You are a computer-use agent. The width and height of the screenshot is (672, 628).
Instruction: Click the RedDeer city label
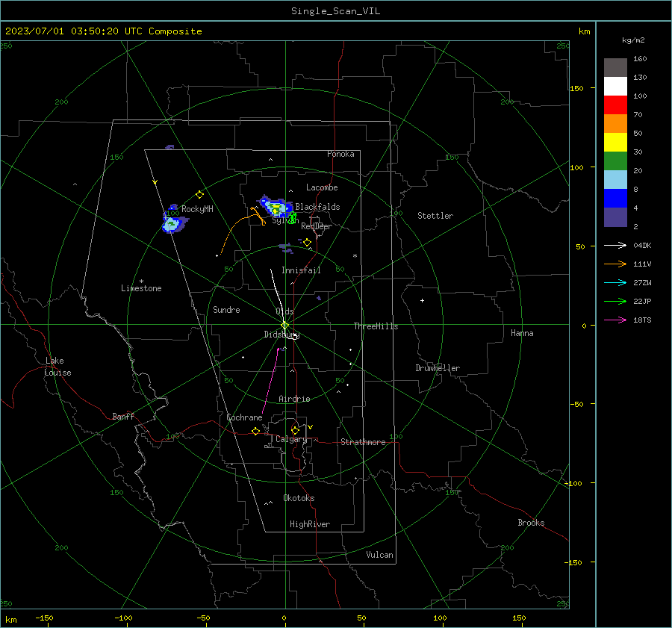click(x=317, y=226)
